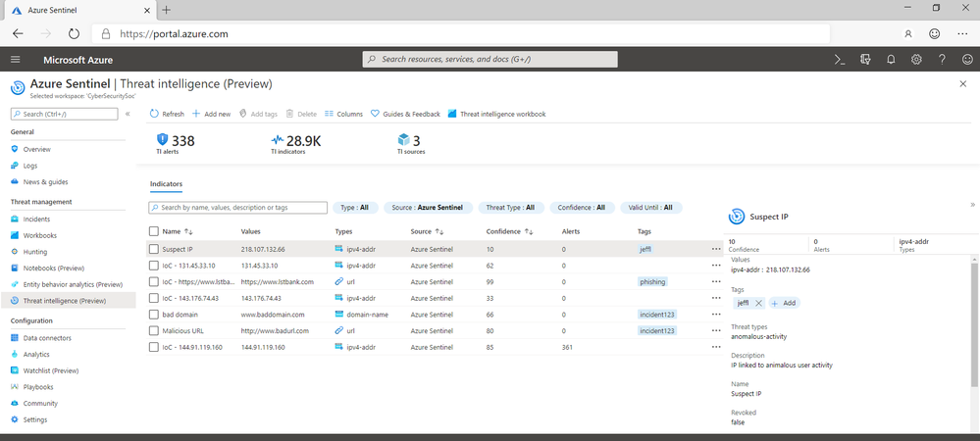
Task: Open the more options menu for Malicious URL
Action: pyautogui.click(x=715, y=330)
